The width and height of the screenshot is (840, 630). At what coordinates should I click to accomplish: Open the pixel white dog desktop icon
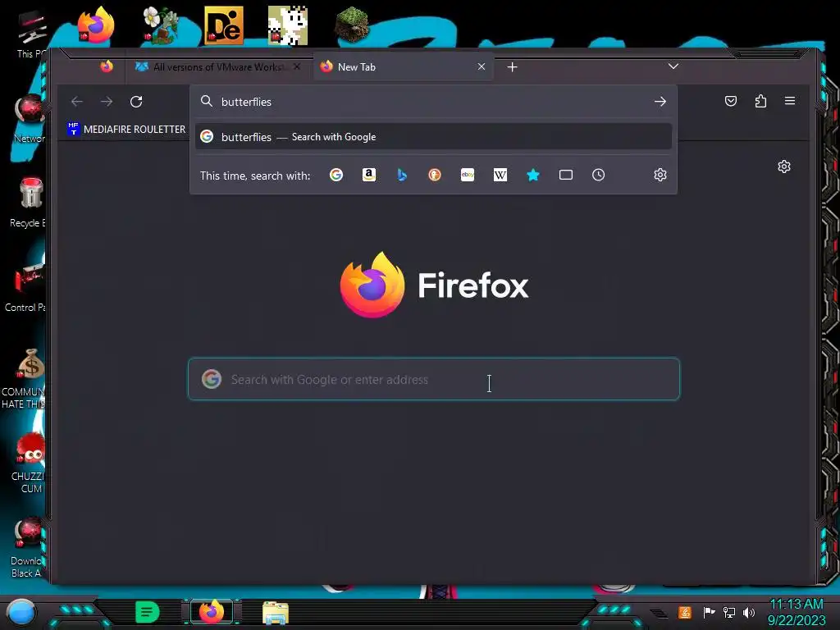click(288, 25)
